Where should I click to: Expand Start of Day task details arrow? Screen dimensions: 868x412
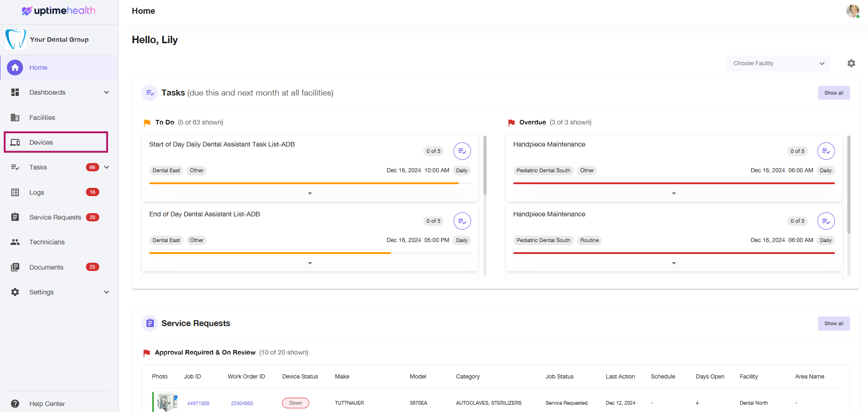click(310, 193)
